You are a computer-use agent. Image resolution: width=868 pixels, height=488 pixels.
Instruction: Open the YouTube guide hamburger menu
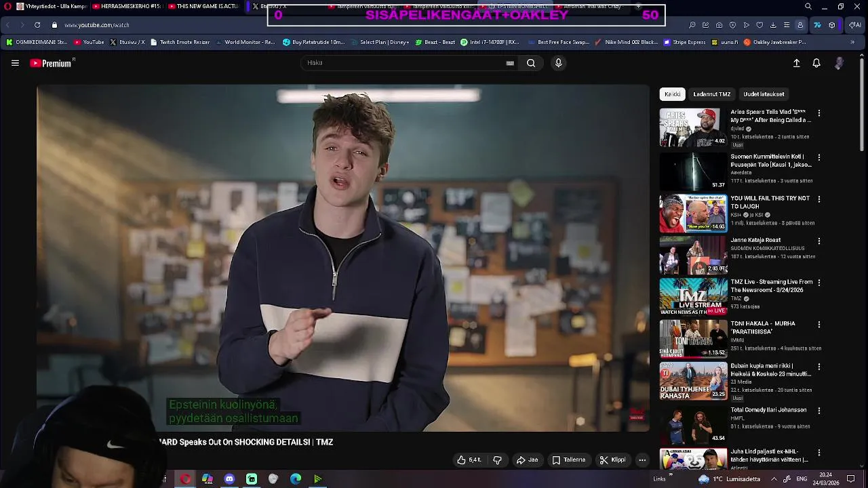[15, 63]
